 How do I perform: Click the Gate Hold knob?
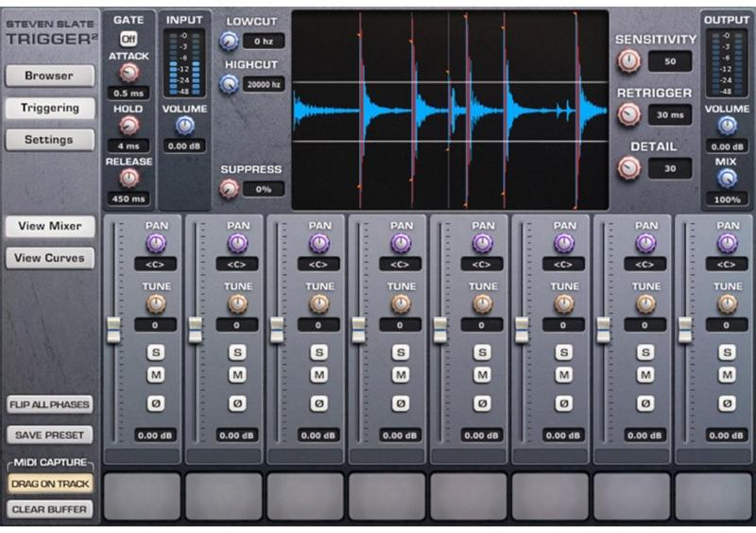[129, 126]
